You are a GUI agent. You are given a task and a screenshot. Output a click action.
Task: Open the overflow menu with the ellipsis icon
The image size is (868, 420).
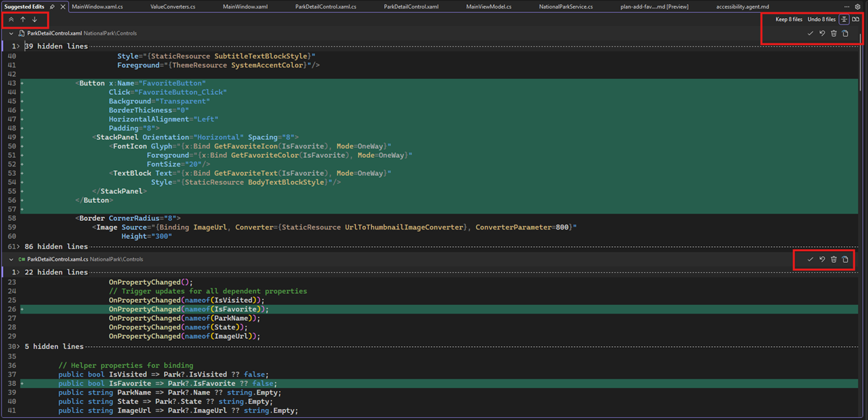[846, 6]
